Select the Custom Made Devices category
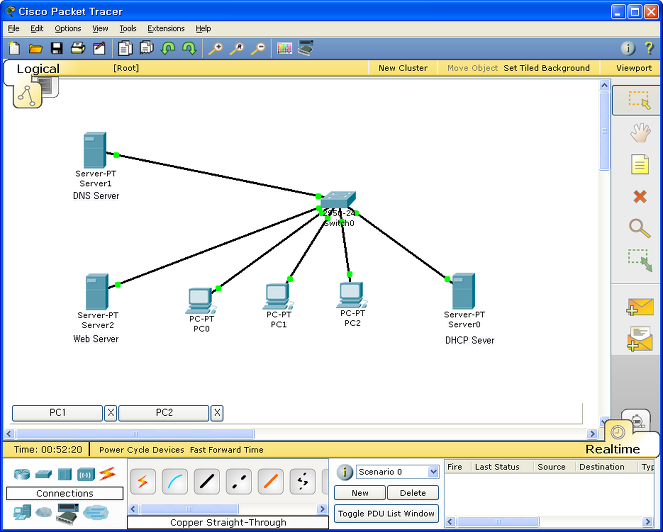Screen dimensions: 663x532 pos(68,513)
